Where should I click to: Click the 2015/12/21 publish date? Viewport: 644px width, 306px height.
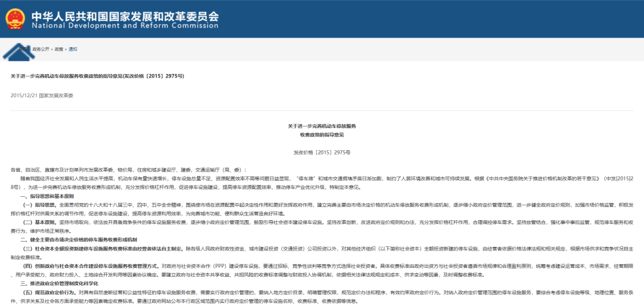pyautogui.click(x=23, y=95)
